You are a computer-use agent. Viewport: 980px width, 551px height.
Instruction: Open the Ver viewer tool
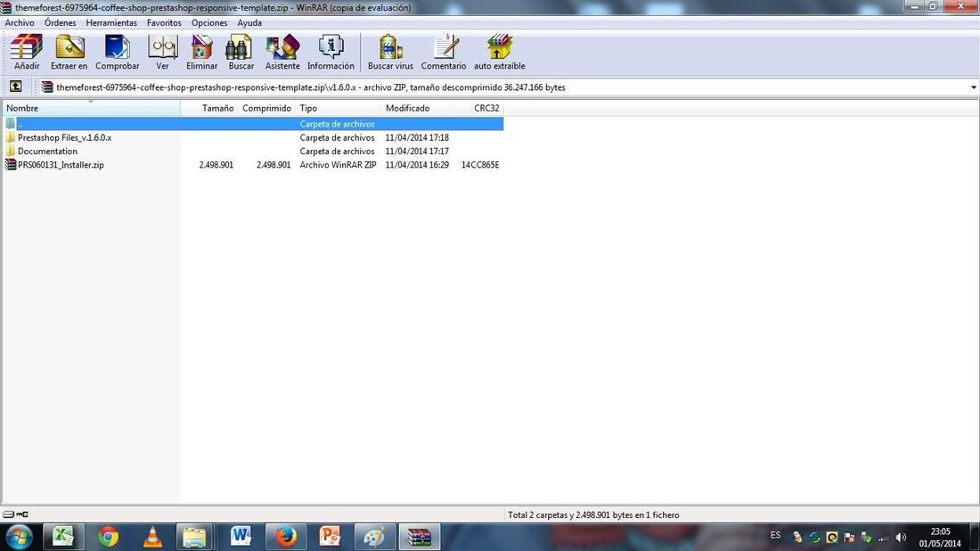(x=162, y=53)
